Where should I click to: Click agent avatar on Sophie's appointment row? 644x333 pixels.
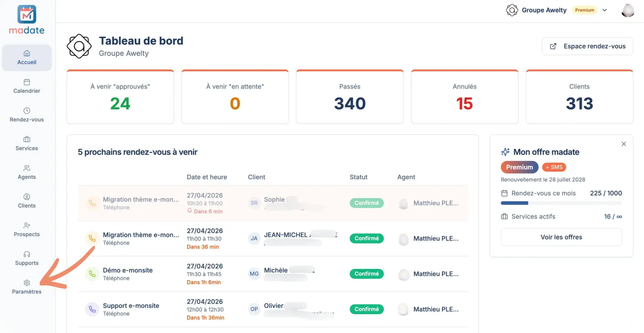[x=404, y=203]
